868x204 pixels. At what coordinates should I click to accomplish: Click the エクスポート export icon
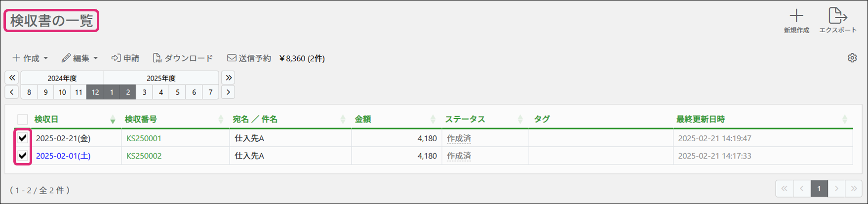coord(837,16)
